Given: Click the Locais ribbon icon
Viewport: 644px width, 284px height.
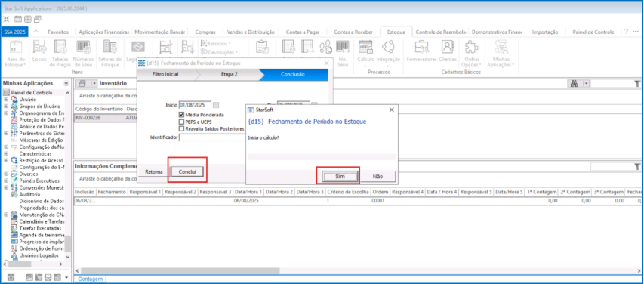Looking at the screenshot, I should pos(39,52).
